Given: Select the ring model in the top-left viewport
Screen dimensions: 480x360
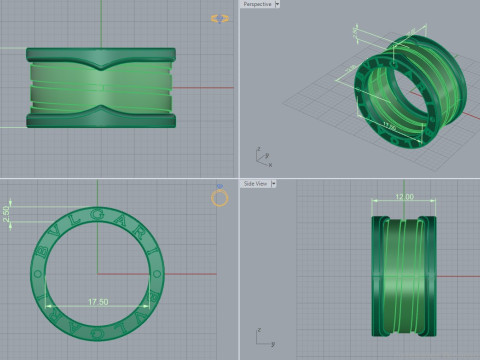Looking at the screenshot, I should coord(101,88).
